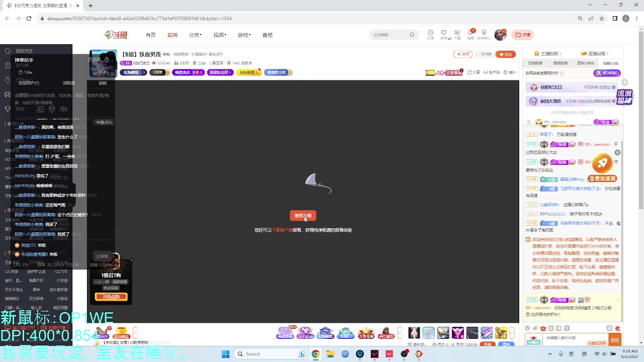Click orange 关注 follow button
The image size is (644, 362).
(506, 54)
